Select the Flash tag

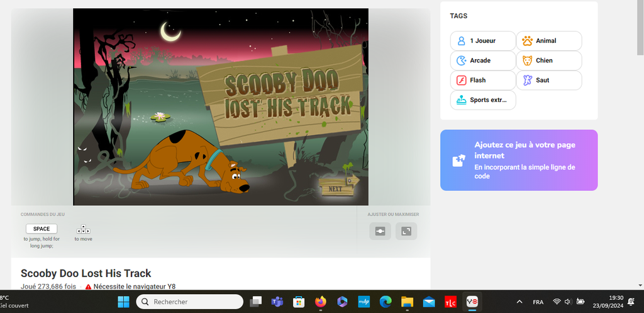(x=482, y=81)
